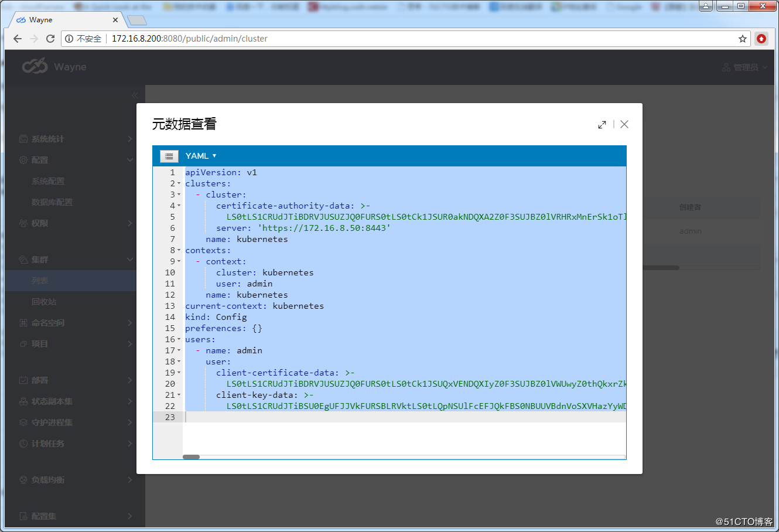779x532 pixels.
Task: Click 'preferences: {}' line
Action: click(224, 328)
